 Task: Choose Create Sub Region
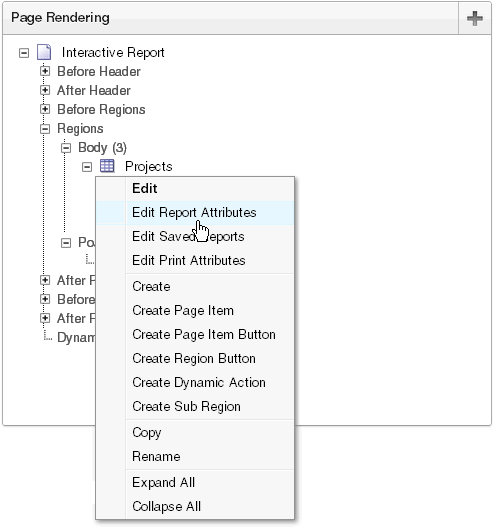pyautogui.click(x=195, y=407)
